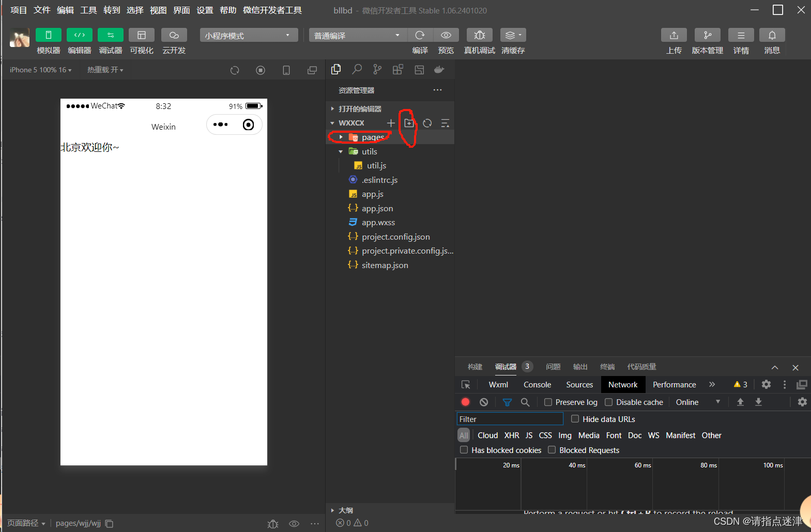Toggle the network record red button
Screen dimensions: 811x532
point(465,402)
